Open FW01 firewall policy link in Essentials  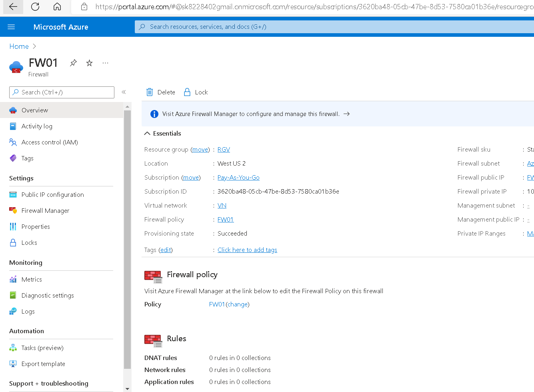coord(226,220)
